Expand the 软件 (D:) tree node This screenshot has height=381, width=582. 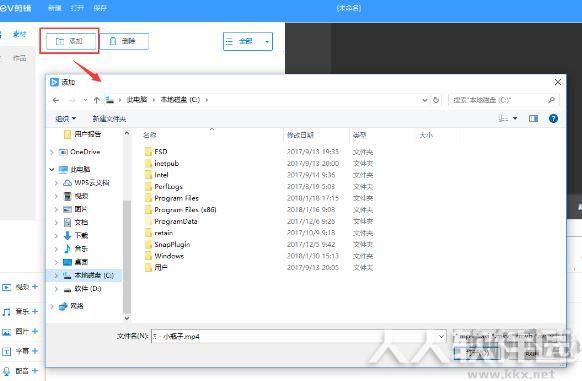[x=56, y=289]
